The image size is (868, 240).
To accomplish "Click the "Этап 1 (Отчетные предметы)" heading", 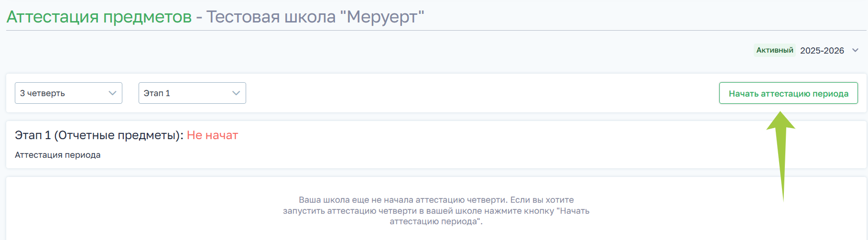I will coord(98,135).
